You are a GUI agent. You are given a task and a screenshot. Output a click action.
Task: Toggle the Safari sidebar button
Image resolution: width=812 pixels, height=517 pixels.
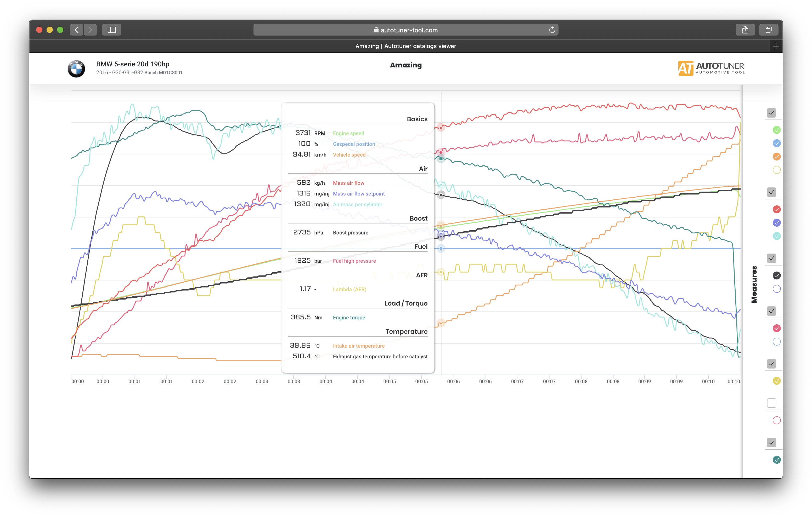[x=112, y=30]
